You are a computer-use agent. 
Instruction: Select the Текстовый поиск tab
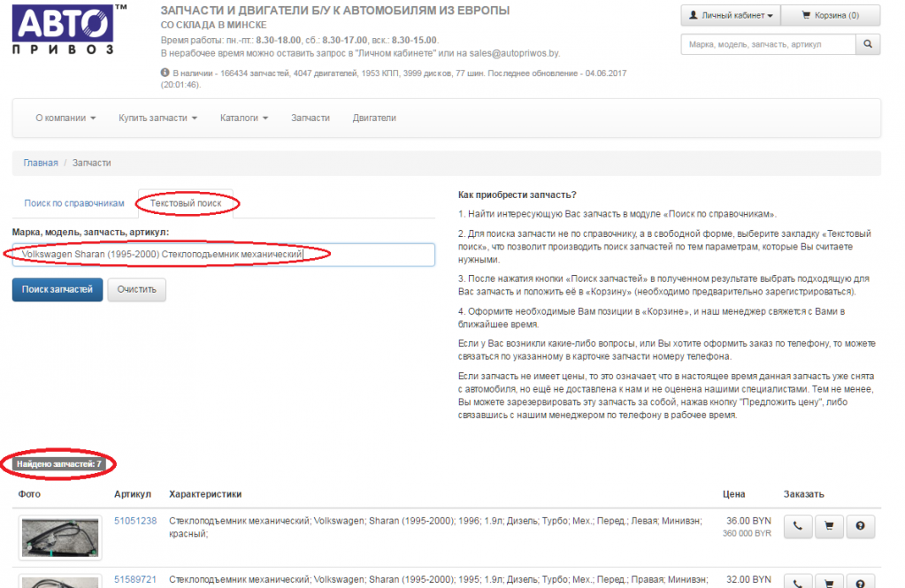186,203
